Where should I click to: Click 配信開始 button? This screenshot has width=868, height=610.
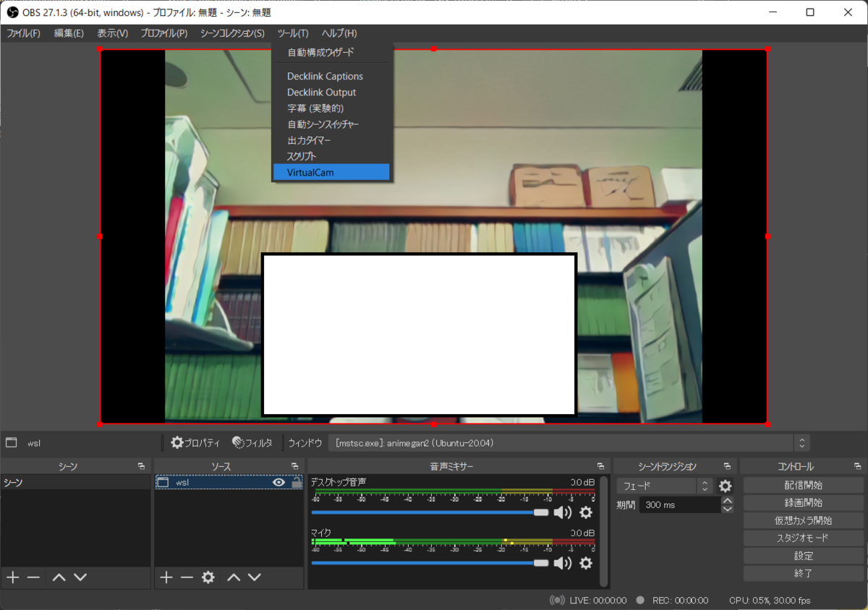[x=803, y=485]
